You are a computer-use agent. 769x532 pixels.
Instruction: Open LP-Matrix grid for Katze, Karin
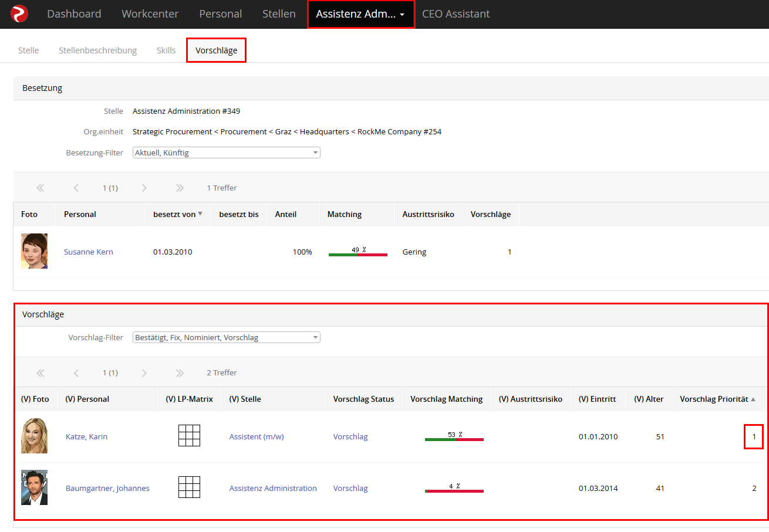click(189, 435)
